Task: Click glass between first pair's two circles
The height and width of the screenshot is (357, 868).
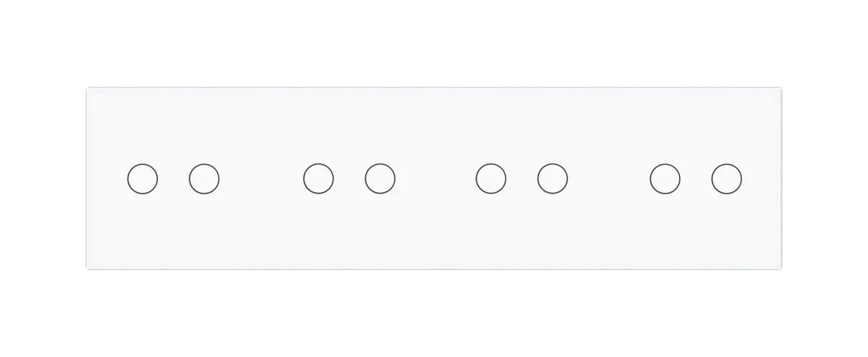Action: (174, 178)
